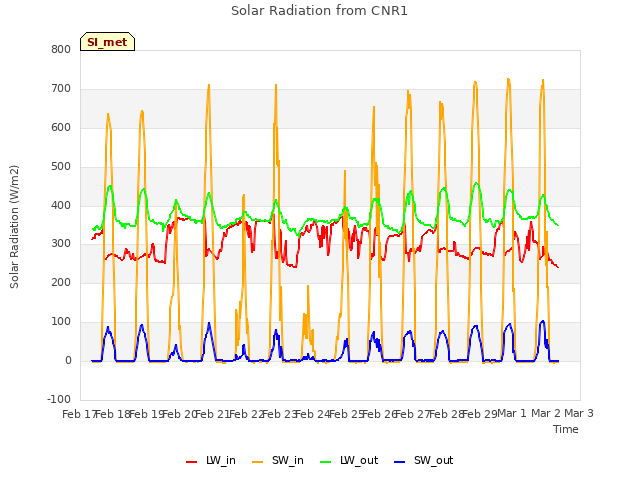
Task: Toggle the LW_out legend entry
Action: tap(349, 461)
